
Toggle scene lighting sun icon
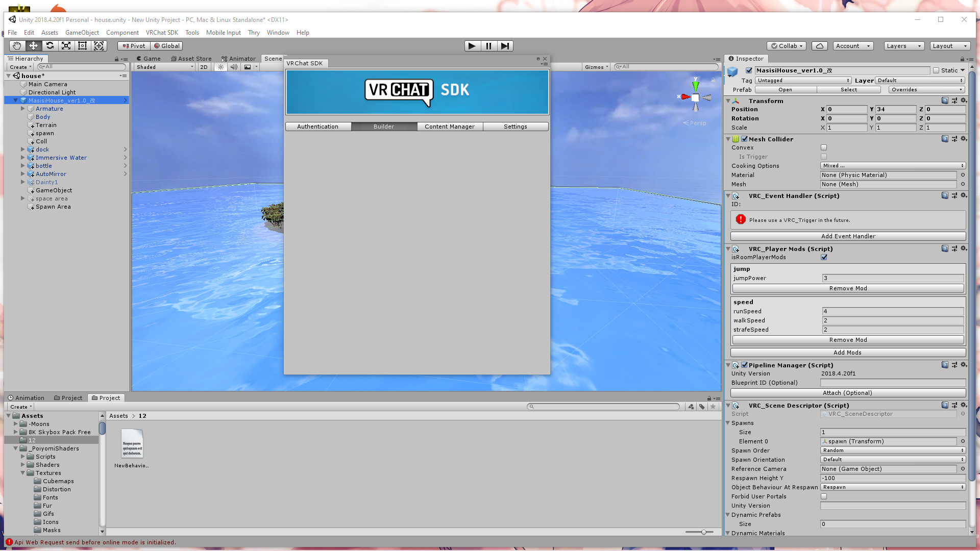tap(220, 67)
